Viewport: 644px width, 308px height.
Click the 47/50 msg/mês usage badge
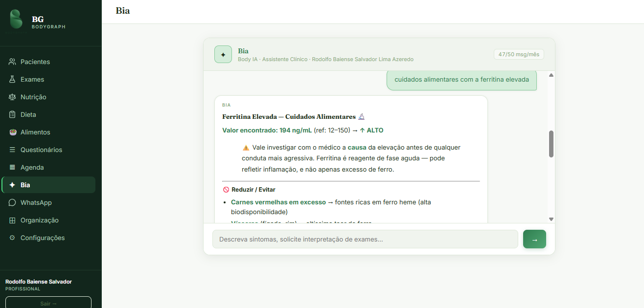coord(519,54)
